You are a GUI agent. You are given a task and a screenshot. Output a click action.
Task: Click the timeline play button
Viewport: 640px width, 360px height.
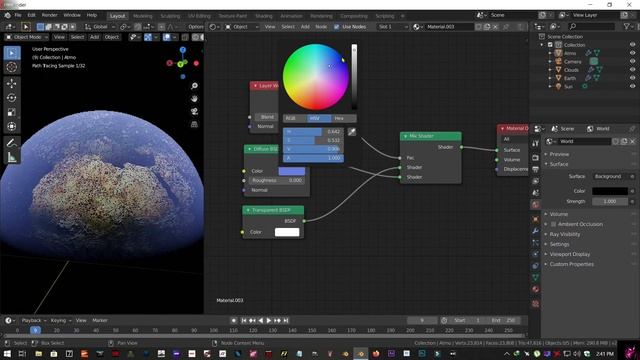(x=269, y=320)
